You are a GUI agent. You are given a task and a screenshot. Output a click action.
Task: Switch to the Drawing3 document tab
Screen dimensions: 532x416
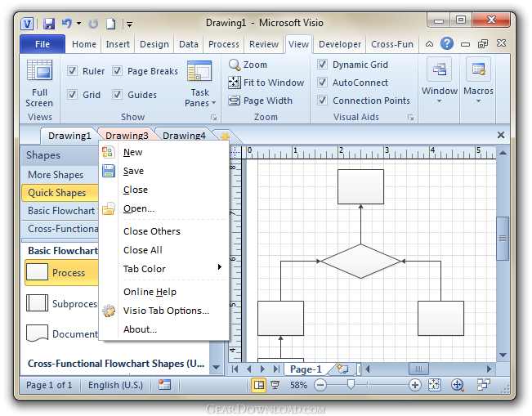pos(127,136)
